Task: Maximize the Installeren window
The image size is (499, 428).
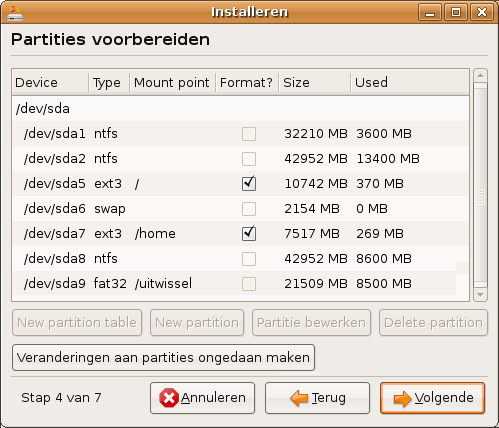Action: click(456, 13)
